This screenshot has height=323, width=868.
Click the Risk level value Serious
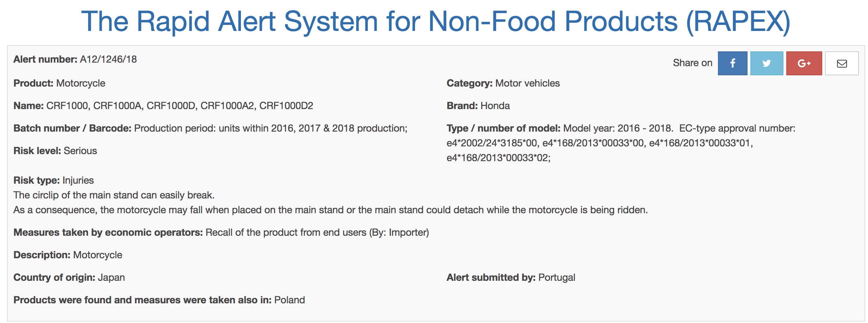(80, 151)
